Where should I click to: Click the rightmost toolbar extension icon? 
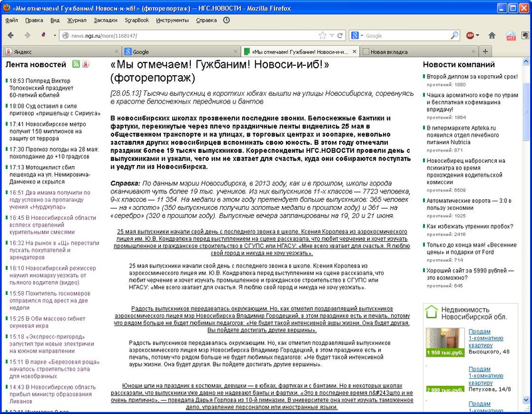click(x=525, y=35)
